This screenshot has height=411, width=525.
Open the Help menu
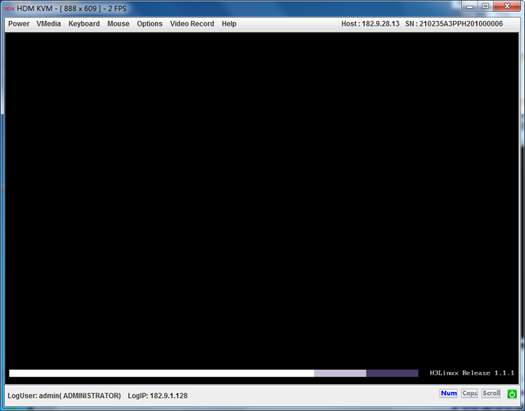(229, 24)
